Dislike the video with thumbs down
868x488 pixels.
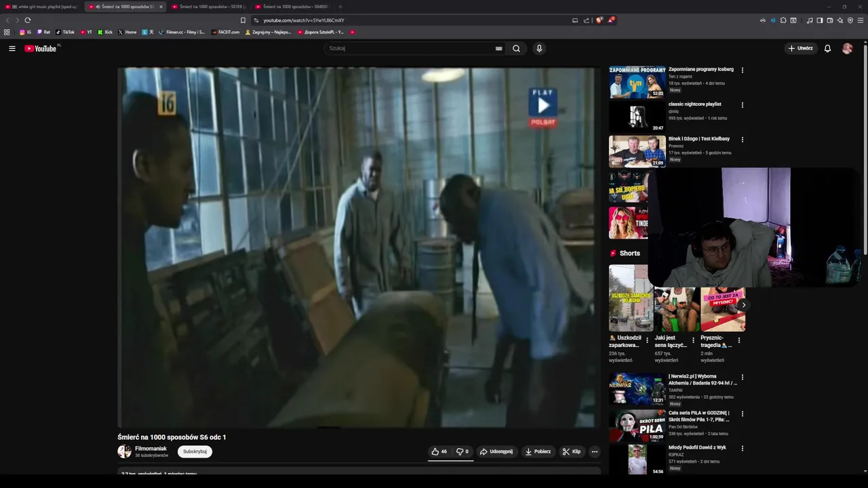pos(462,451)
